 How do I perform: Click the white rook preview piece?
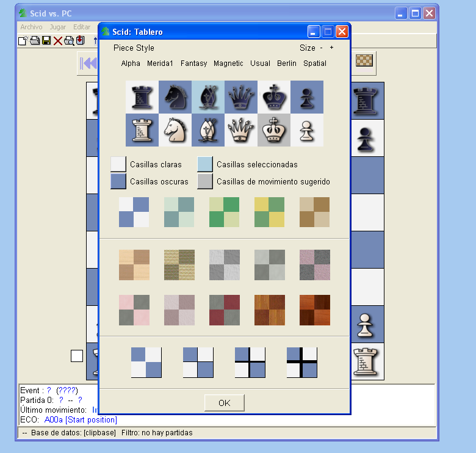click(x=142, y=130)
